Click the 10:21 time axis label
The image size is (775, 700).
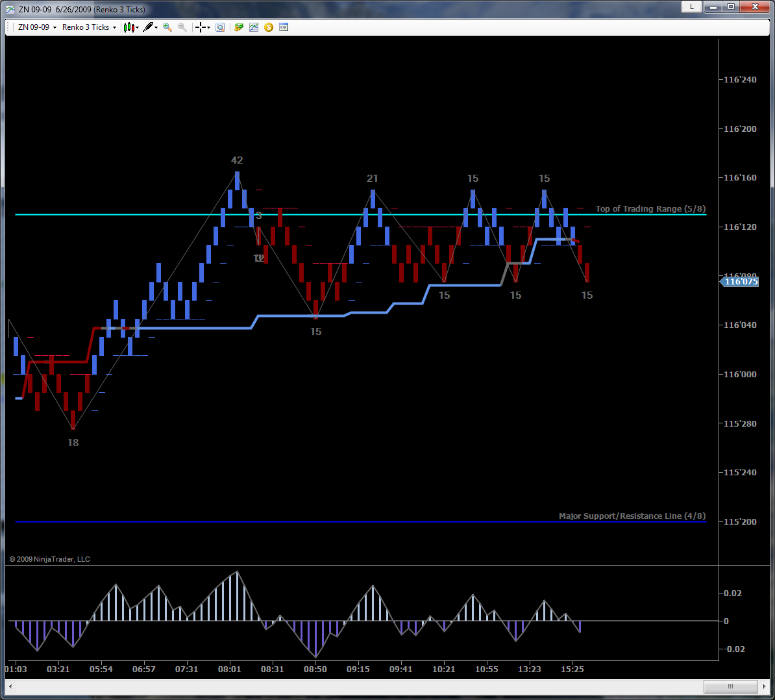pos(444,669)
